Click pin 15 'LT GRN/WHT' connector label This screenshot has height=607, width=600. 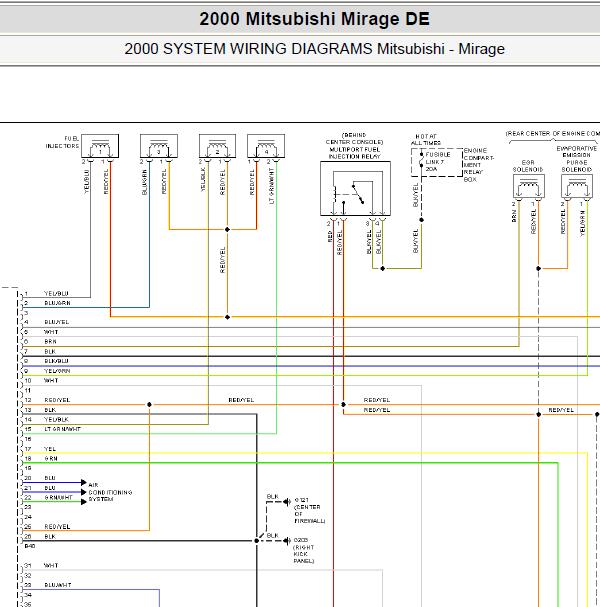click(x=62, y=429)
